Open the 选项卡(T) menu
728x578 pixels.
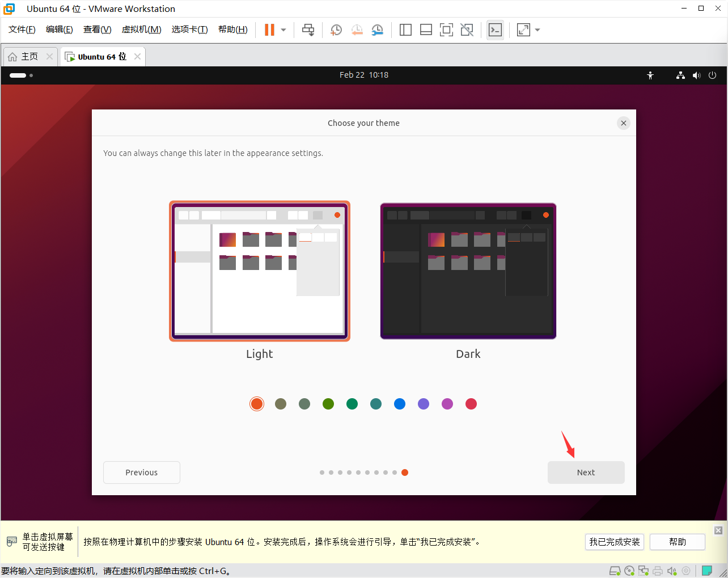coord(190,29)
